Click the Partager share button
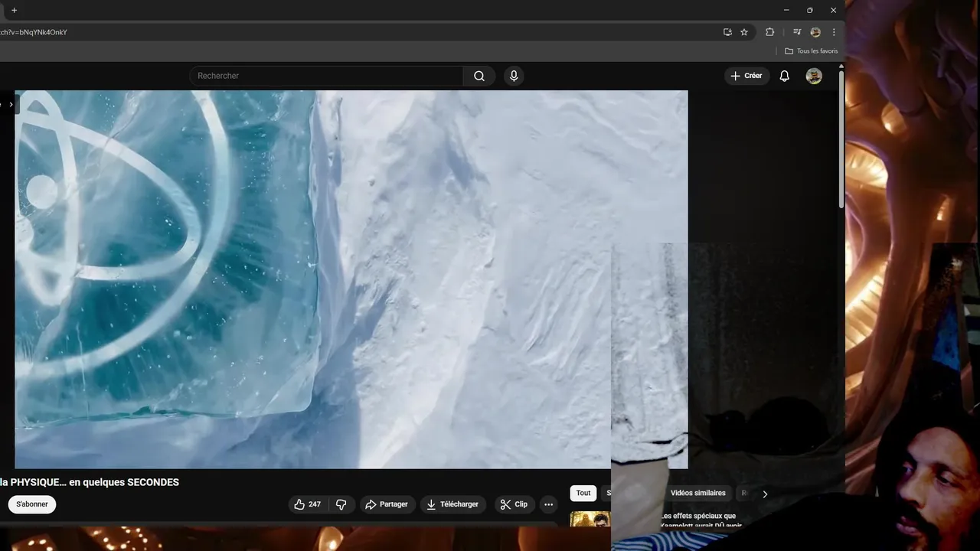This screenshot has width=980, height=551. 387,504
